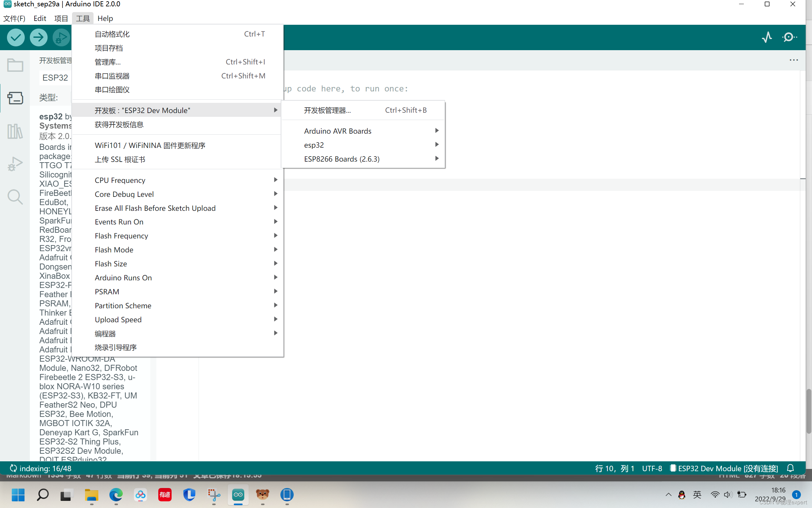The height and width of the screenshot is (508, 812).
Task: Open the 项目 menu
Action: 61,18
